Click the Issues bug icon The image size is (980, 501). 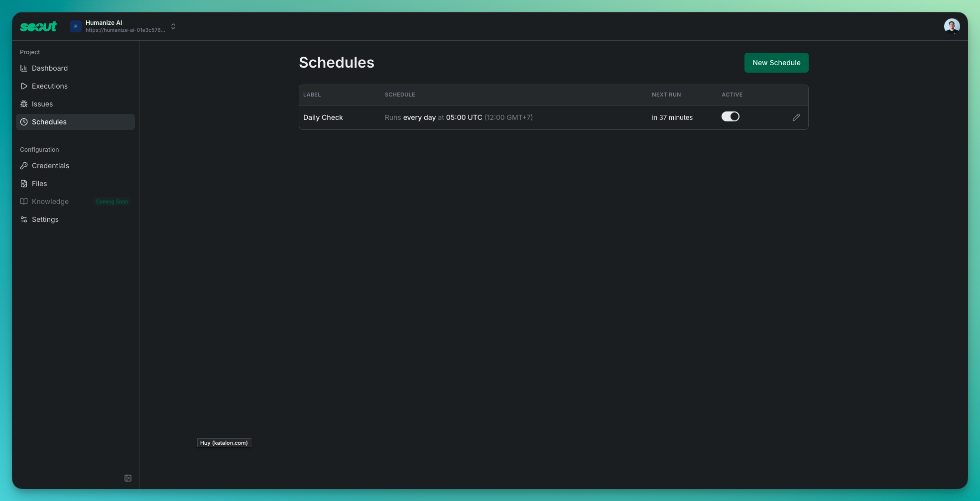click(x=24, y=104)
